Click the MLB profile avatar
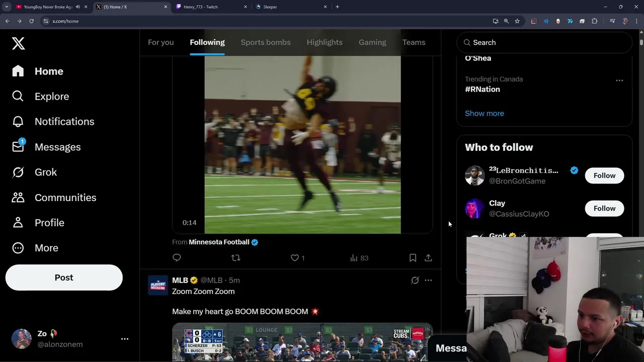The image size is (644, 362). [x=158, y=285]
